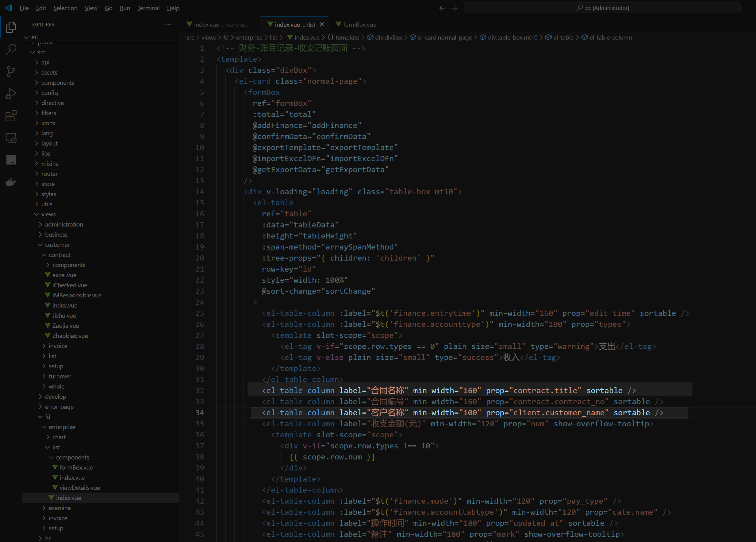This screenshot has width=756, height=542.
Task: Switch to index.vue ...\contract tab
Action: (220, 24)
